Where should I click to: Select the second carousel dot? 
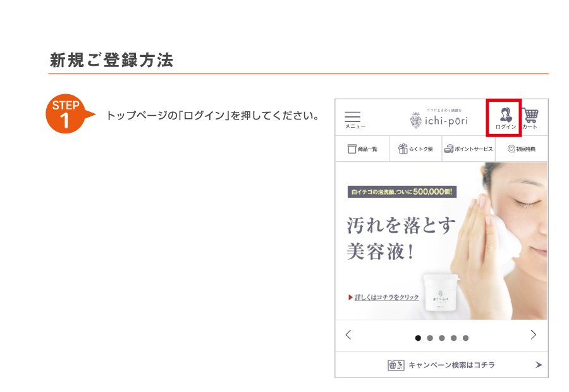click(x=430, y=338)
